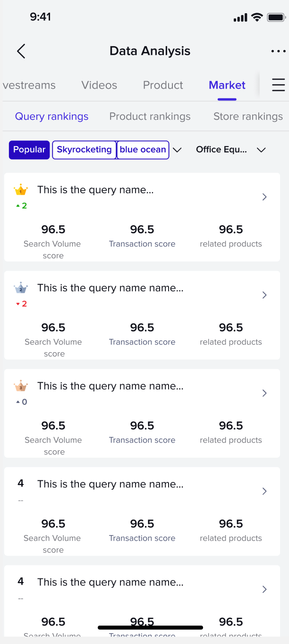Open the hamburger tab list menu
The width and height of the screenshot is (289, 644).
[278, 85]
